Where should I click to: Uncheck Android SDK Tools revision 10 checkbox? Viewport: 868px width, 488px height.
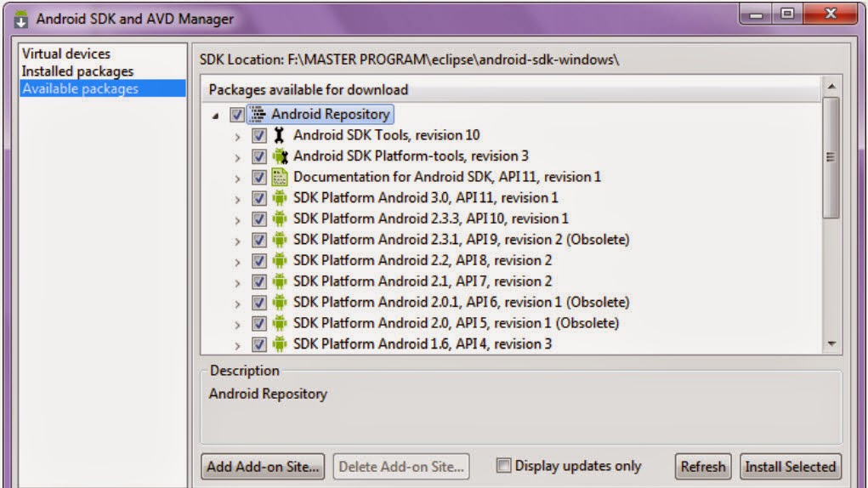258,135
